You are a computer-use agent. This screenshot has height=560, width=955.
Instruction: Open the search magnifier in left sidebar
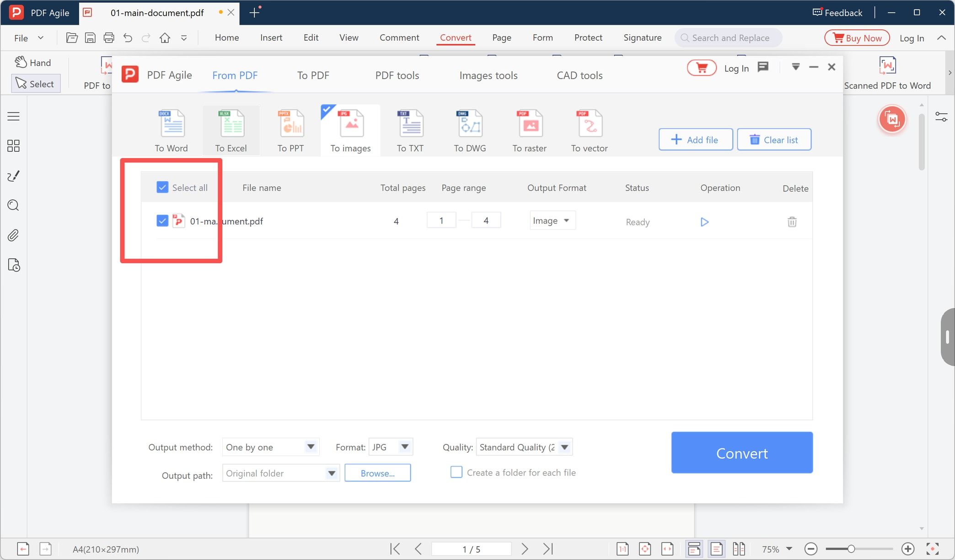click(x=14, y=205)
